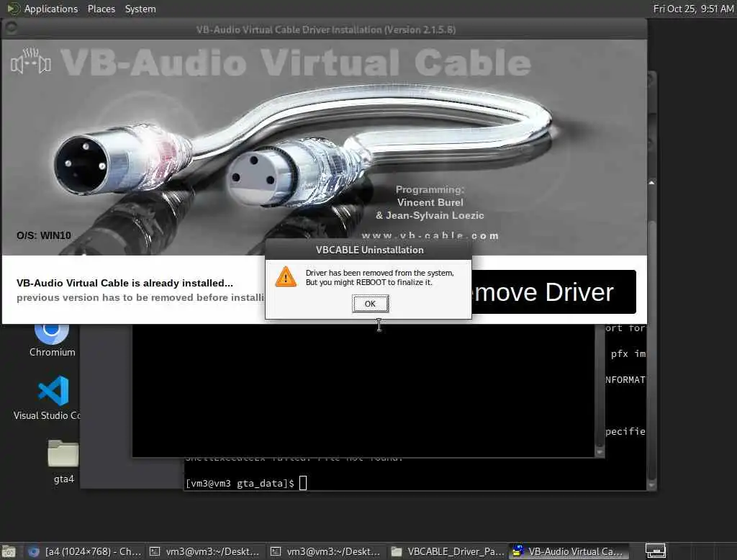Viewport: 737px width, 560px height.
Task: Click OK in the VBCABLE Uninstallation dialog
Action: tap(371, 304)
